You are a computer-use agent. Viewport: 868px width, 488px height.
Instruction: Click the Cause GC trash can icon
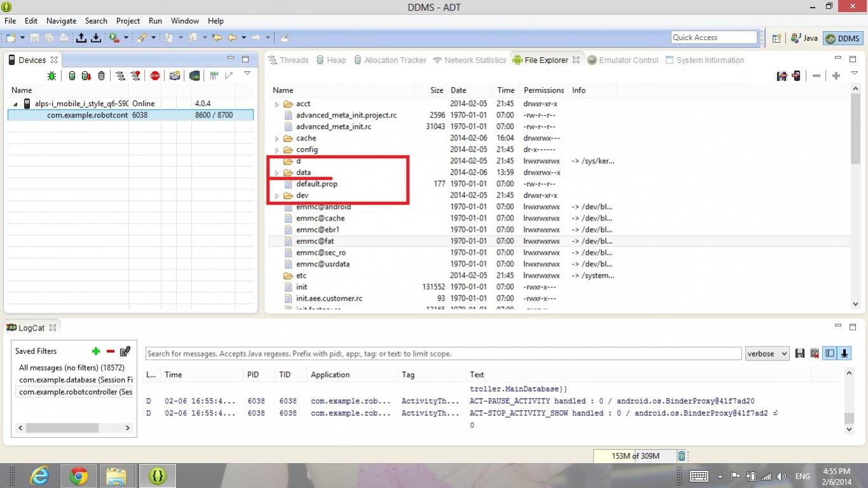101,76
